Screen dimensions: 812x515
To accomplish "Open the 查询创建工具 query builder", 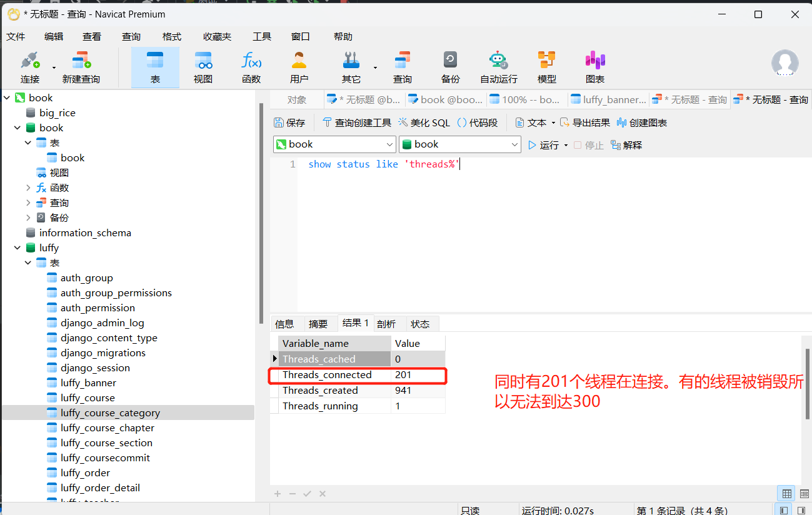I will pyautogui.click(x=357, y=122).
